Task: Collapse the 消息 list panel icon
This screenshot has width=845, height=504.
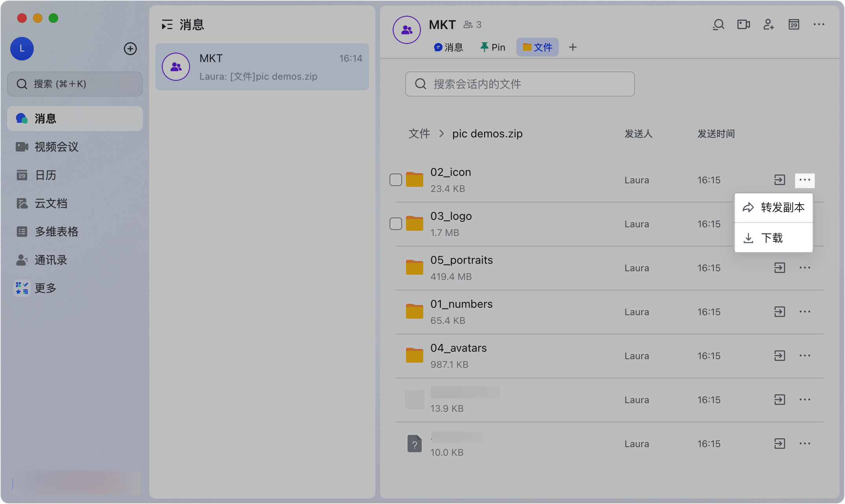Action: point(167,25)
